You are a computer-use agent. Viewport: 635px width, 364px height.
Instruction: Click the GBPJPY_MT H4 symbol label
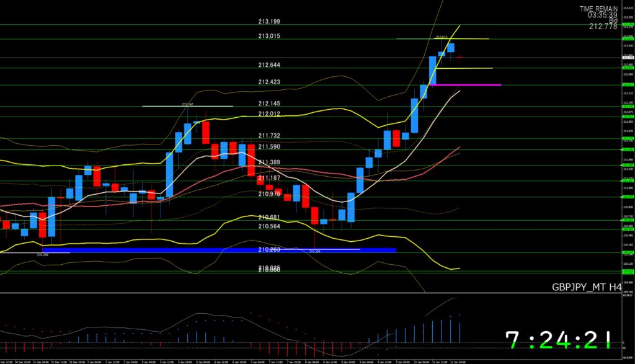[x=587, y=287]
